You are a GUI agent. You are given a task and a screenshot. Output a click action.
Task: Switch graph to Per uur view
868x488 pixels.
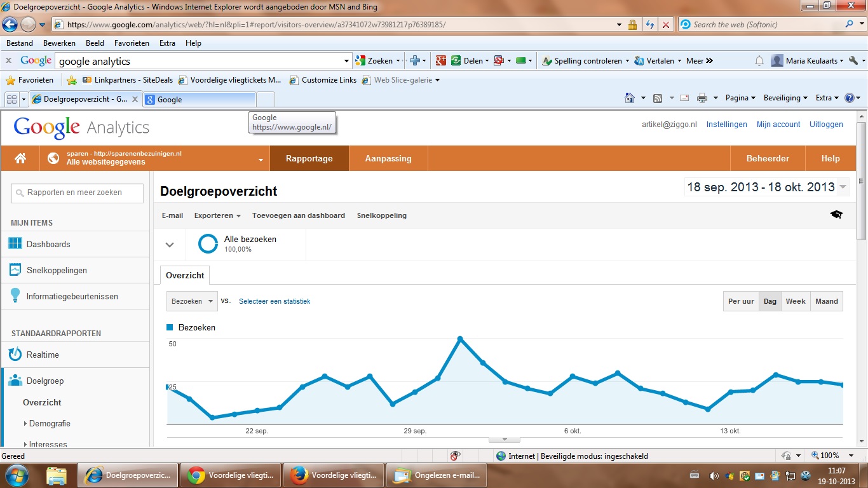[x=741, y=301]
